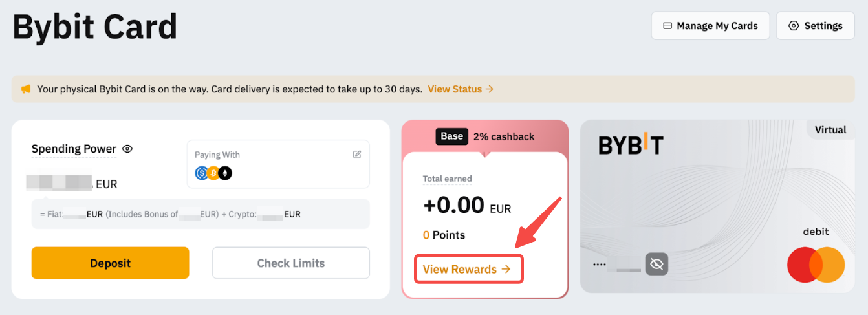Click the Mastercard logo on the card
The height and width of the screenshot is (315, 868).
click(x=816, y=265)
